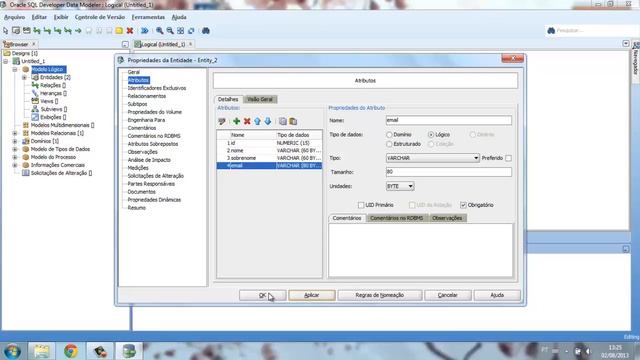This screenshot has height=360, width=640.
Task: Click the OK button
Action: pyautogui.click(x=262, y=295)
